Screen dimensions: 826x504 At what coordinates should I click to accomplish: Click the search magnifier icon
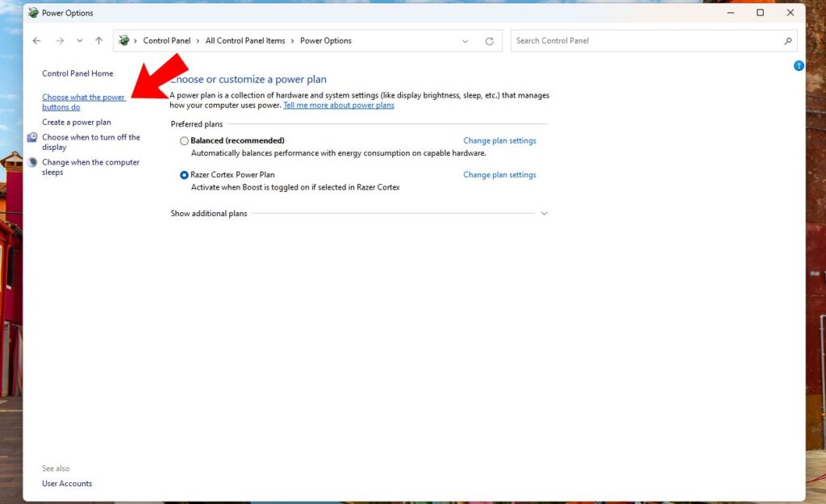click(x=788, y=40)
